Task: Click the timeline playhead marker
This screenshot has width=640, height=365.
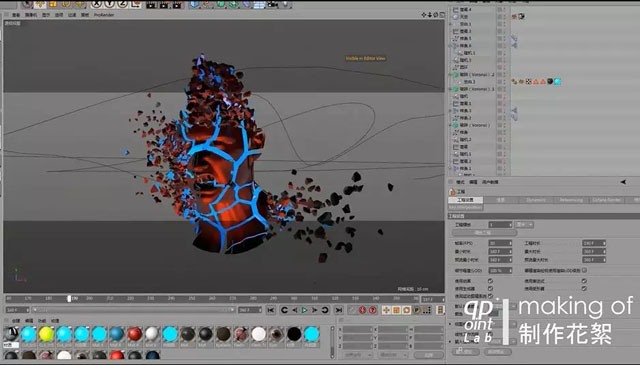Action: tap(69, 299)
